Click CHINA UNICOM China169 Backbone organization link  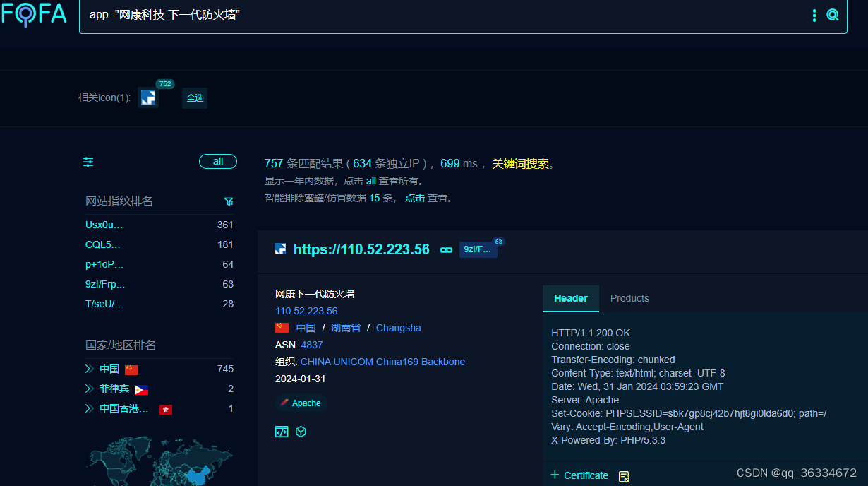(382, 362)
